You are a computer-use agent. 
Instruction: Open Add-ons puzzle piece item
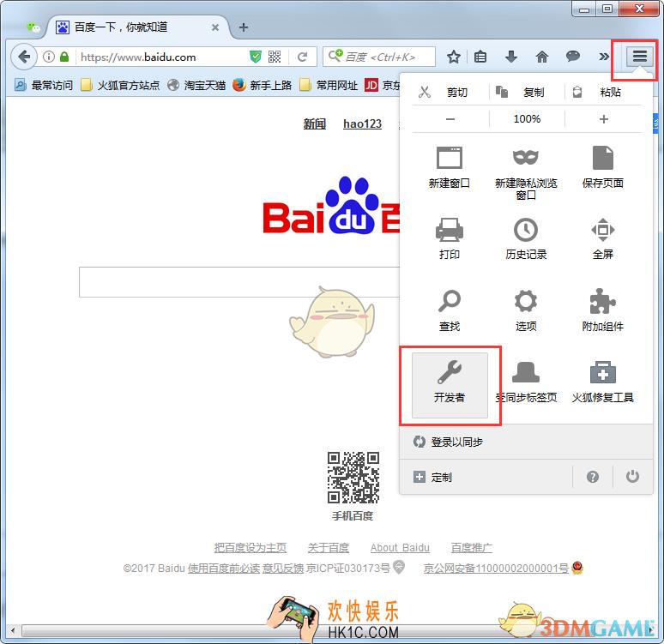602,310
